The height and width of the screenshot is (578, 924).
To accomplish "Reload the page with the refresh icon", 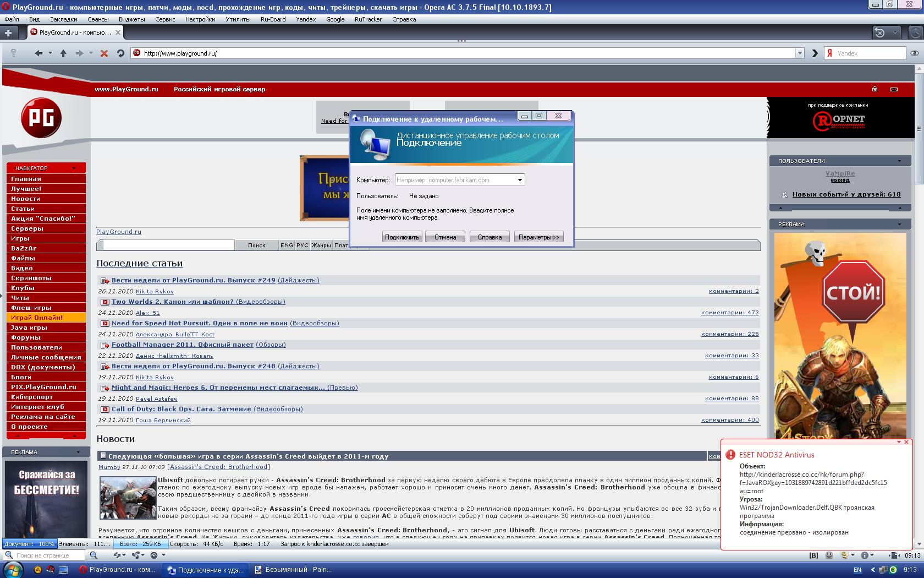I will 120,53.
